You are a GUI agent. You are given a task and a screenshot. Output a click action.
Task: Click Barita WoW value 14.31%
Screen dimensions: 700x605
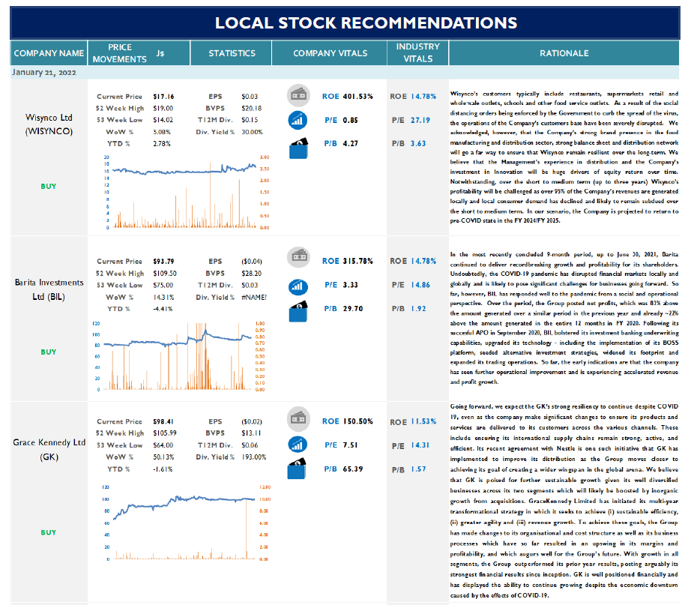pyautogui.click(x=163, y=297)
